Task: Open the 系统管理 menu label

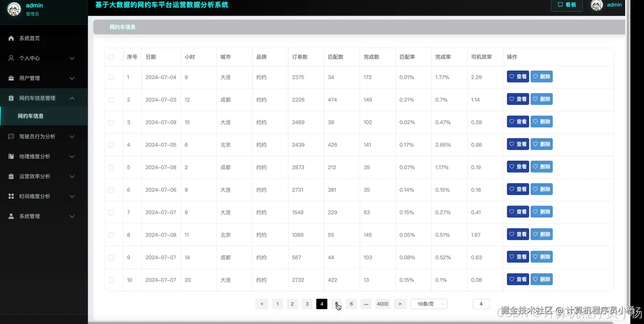Action: (30, 216)
